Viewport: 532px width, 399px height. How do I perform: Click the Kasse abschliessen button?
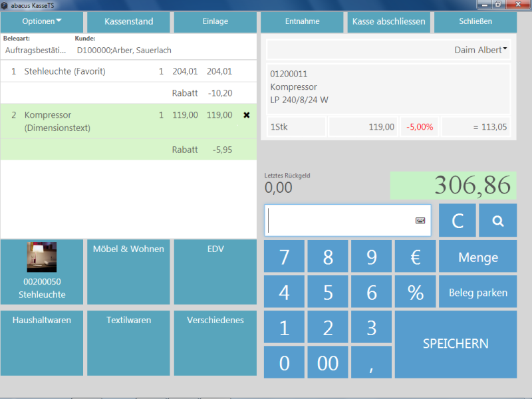(388, 21)
